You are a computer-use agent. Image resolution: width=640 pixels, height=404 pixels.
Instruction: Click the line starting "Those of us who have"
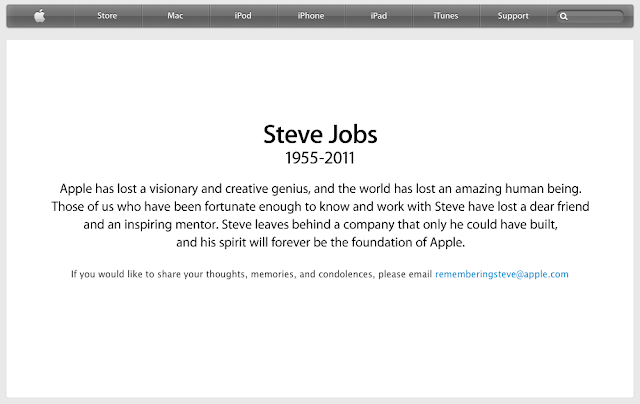click(x=320, y=207)
